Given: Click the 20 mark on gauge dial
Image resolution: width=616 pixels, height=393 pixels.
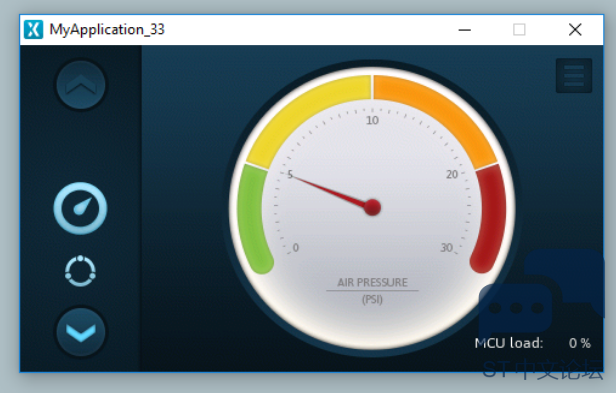Looking at the screenshot, I should [x=452, y=174].
